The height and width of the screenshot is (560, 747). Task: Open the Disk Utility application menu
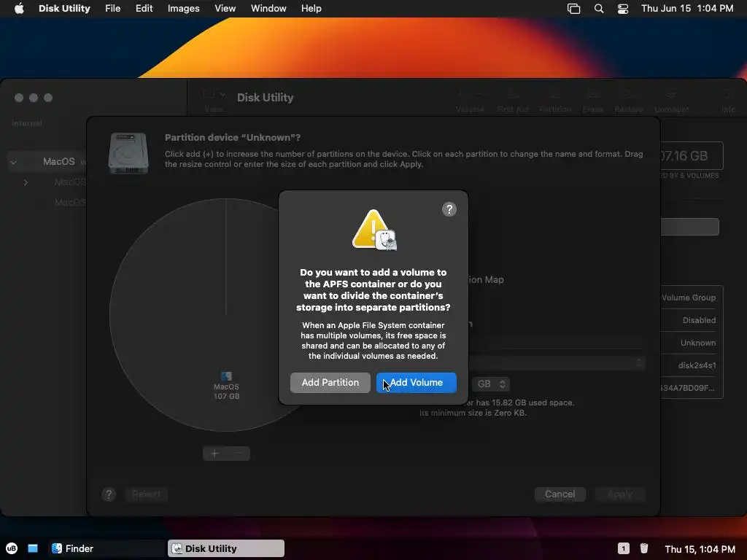(64, 9)
